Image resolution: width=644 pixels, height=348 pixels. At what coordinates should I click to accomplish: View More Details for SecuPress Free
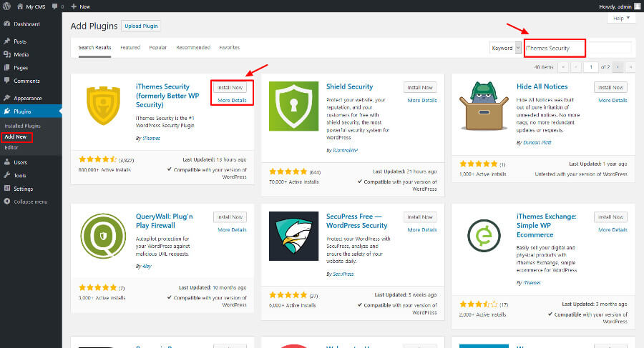[x=422, y=230]
